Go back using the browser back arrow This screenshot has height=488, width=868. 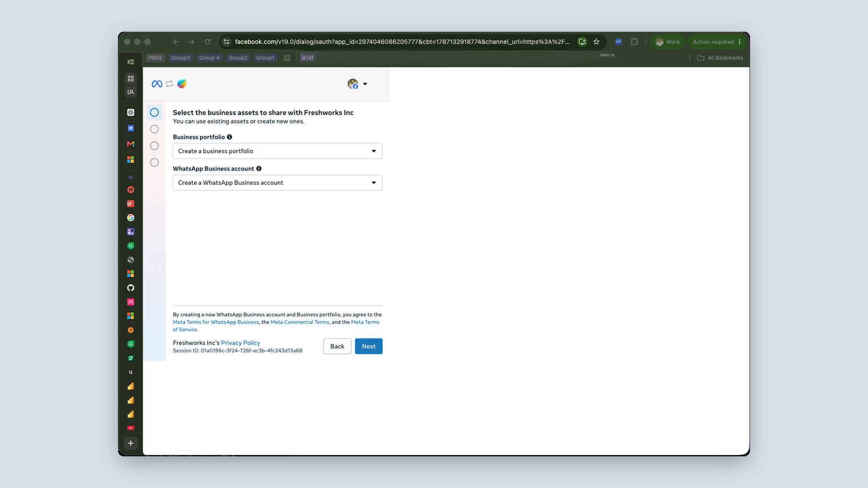pyautogui.click(x=176, y=42)
